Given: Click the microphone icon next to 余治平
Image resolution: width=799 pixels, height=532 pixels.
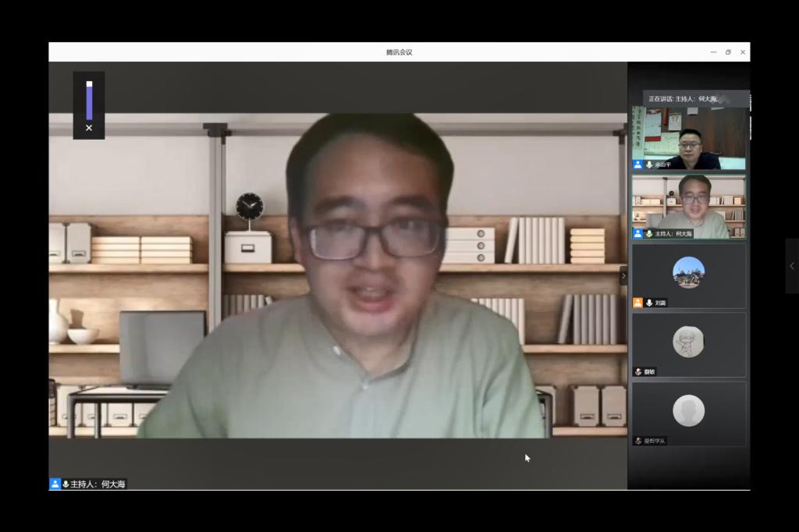Looking at the screenshot, I should tap(649, 165).
